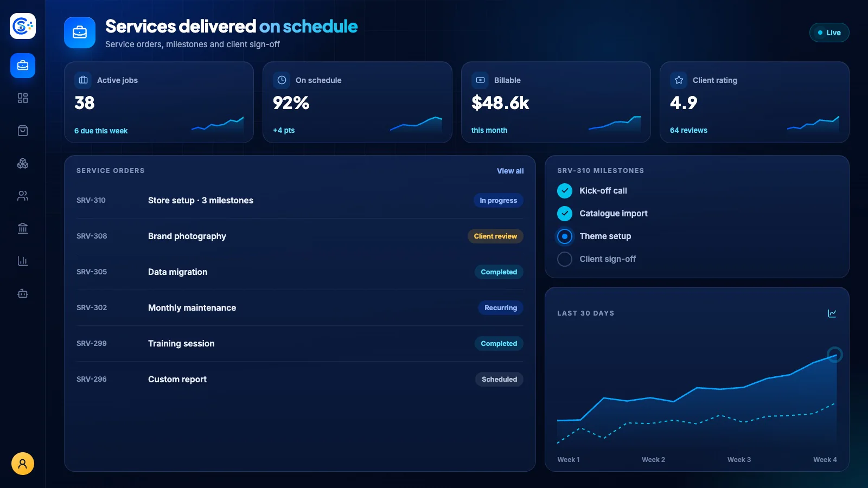Click the line chart icon in Last 30 Days
Screen dimensions: 868x488
tap(832, 313)
